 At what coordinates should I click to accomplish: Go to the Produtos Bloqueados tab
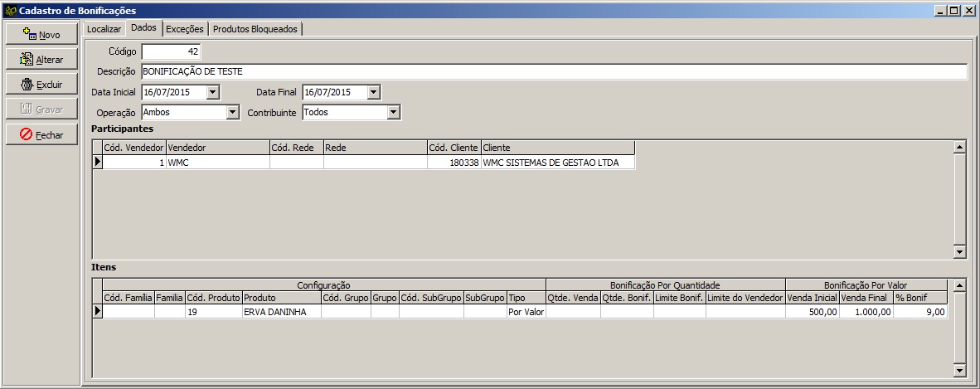click(255, 29)
